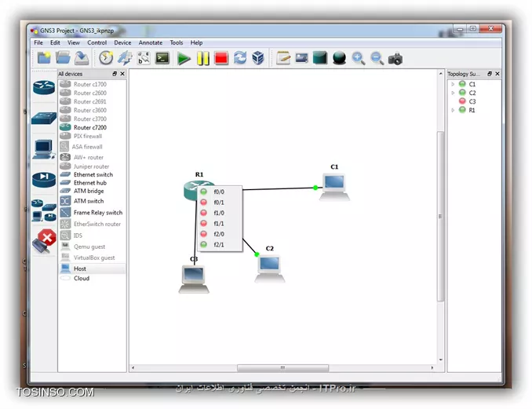Open project folder toolbar icon
Screen dimensions: 532x409
pyautogui.click(x=63, y=58)
